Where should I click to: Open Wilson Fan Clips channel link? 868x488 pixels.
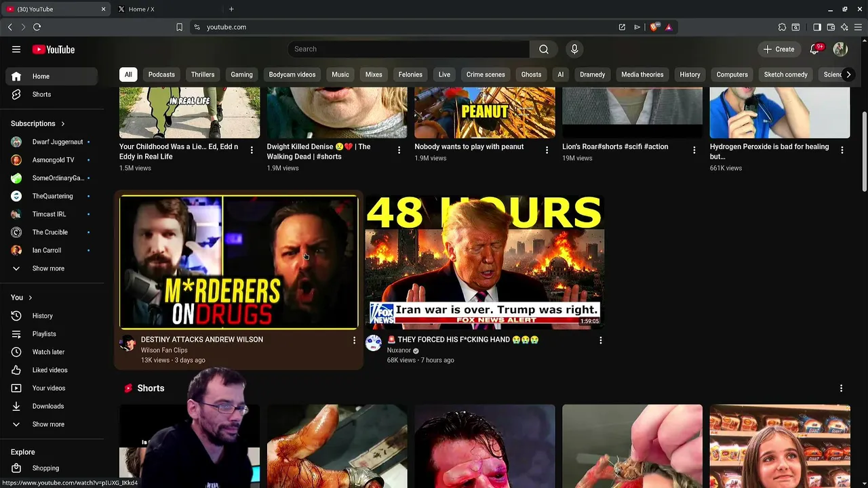coord(164,350)
